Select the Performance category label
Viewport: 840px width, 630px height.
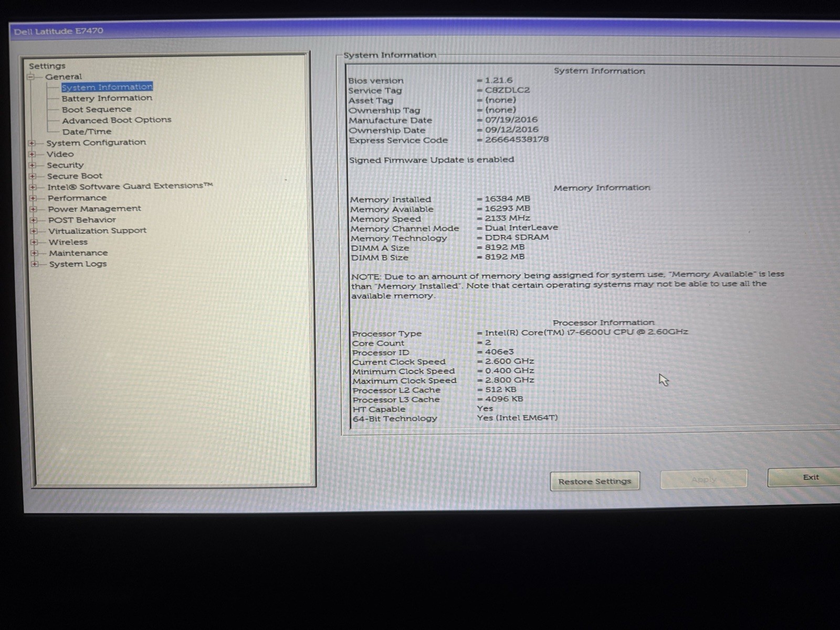click(77, 198)
